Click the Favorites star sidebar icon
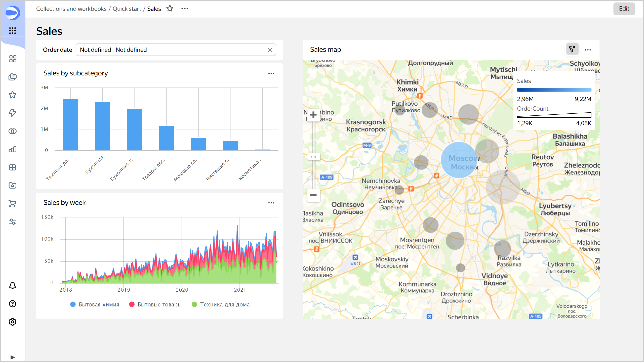 pyautogui.click(x=13, y=95)
